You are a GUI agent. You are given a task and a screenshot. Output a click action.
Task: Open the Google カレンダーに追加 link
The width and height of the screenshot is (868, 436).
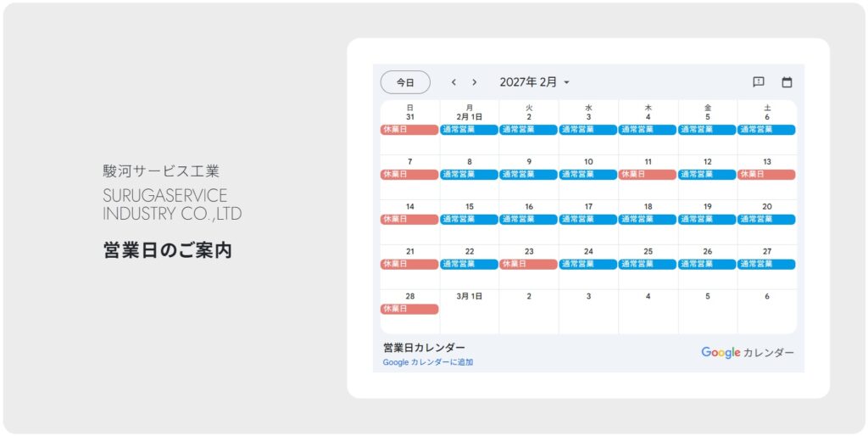[427, 362]
